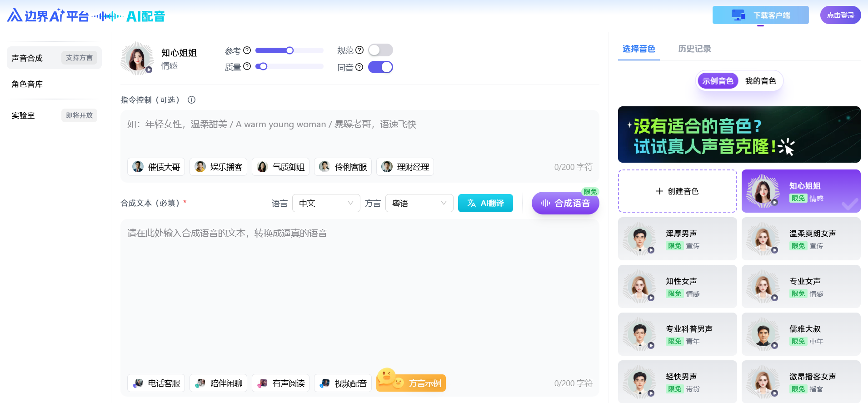Open the 历史记录 tab

(694, 49)
